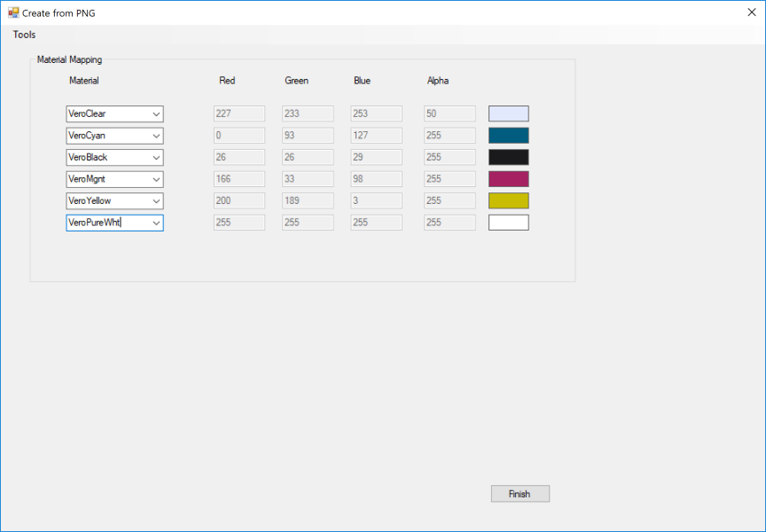Viewport: 766px width, 532px height.
Task: Close the Create from PNG window
Action: coord(751,12)
